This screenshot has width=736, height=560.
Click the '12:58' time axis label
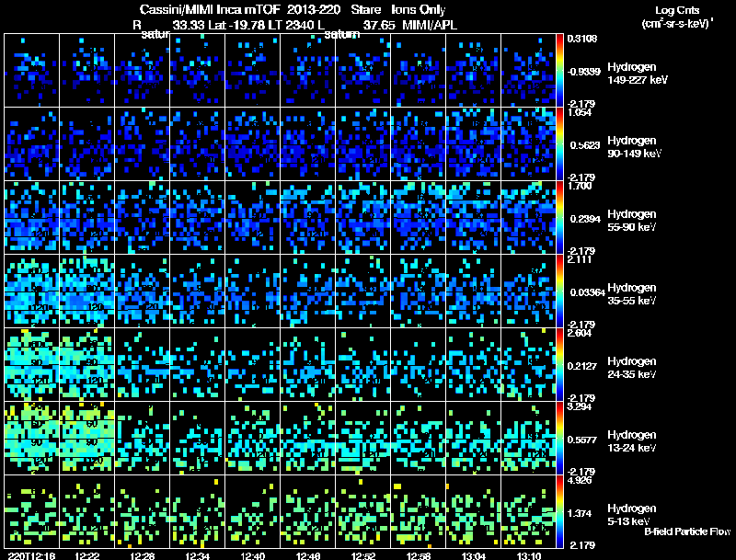pyautogui.click(x=419, y=555)
